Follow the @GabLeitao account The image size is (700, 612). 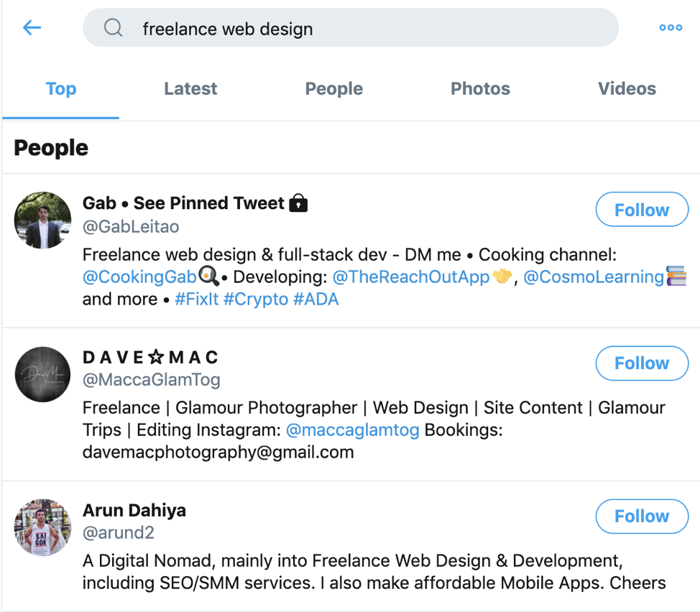(x=642, y=209)
